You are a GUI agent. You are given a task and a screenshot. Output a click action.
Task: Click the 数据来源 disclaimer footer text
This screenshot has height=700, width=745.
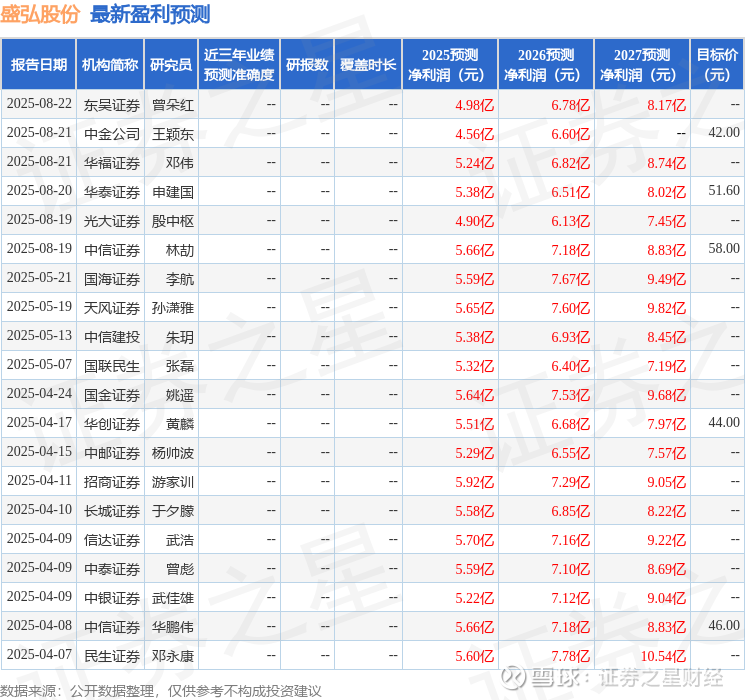pos(161,691)
